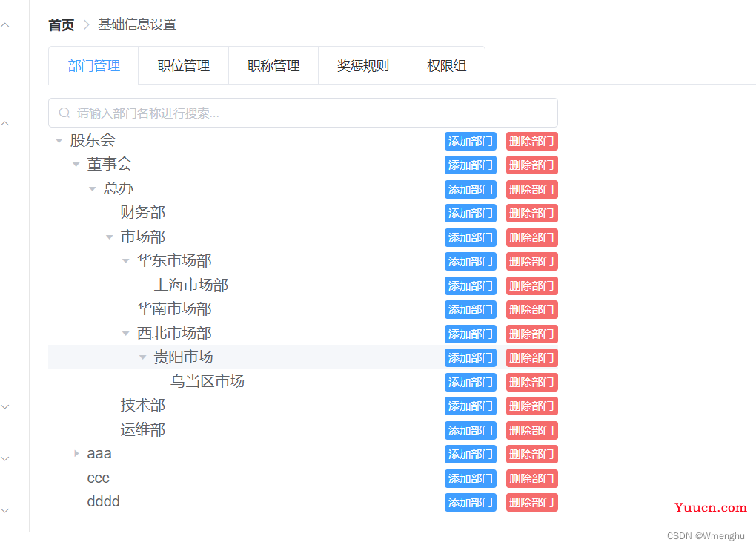Delete the dddd department
The height and width of the screenshot is (548, 756).
532,503
